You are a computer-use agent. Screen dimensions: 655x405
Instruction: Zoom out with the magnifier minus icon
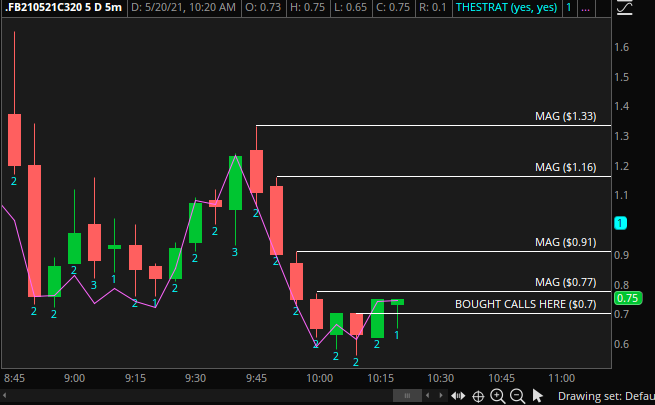[518, 395]
